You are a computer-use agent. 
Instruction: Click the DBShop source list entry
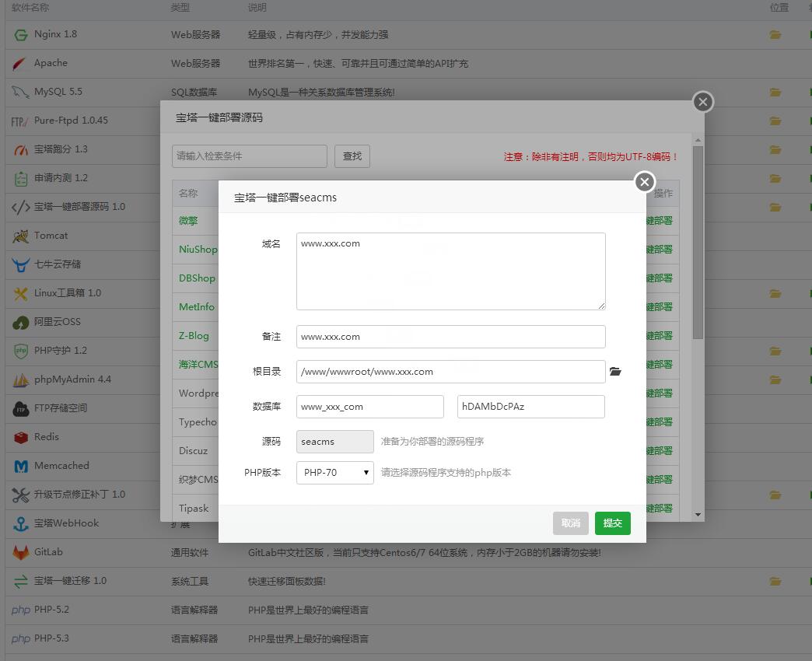tap(197, 278)
